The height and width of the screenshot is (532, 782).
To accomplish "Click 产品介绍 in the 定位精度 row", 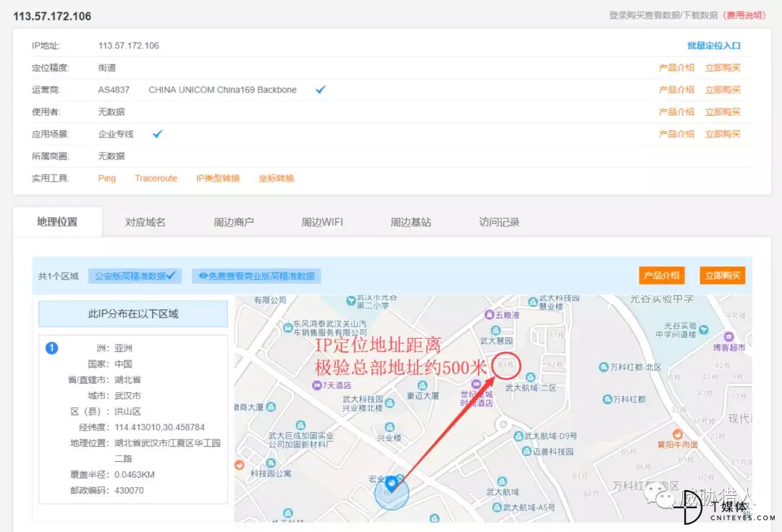I will point(676,67).
